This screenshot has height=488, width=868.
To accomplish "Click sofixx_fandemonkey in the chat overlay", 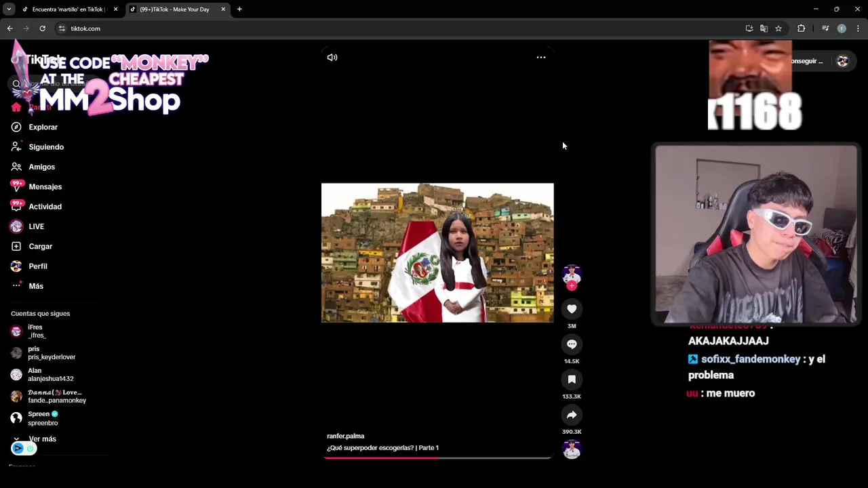I will (x=751, y=359).
